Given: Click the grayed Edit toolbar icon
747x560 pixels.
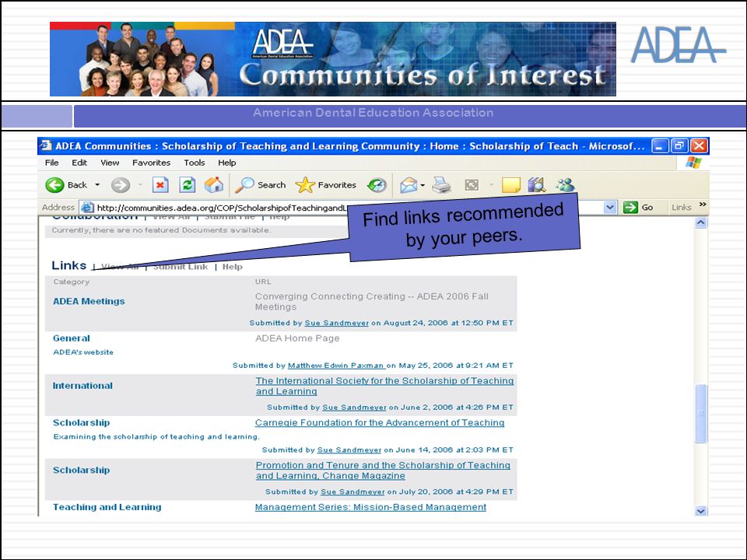Looking at the screenshot, I should (472, 185).
